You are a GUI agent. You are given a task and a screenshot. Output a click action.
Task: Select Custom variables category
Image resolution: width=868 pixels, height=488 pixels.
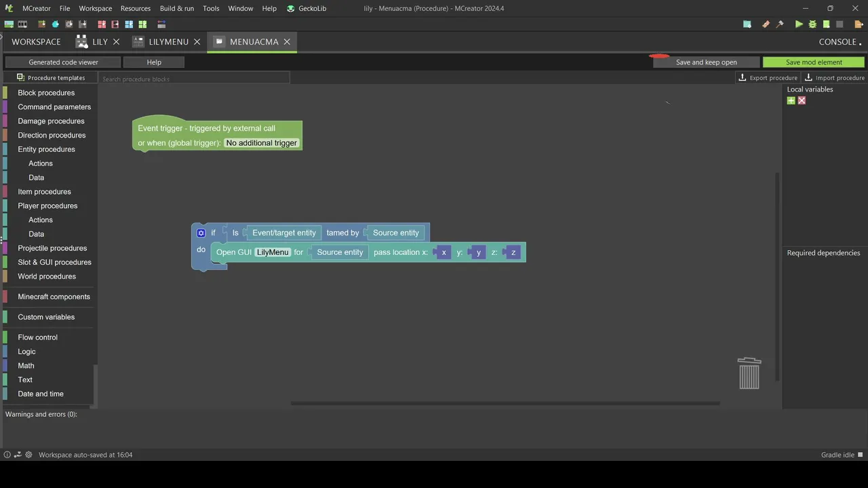46,317
